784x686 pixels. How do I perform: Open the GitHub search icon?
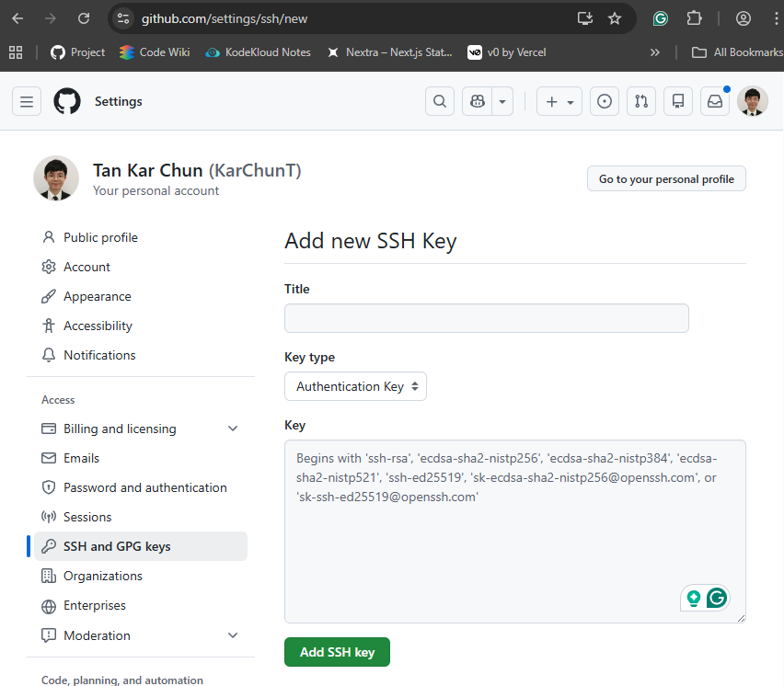point(440,101)
